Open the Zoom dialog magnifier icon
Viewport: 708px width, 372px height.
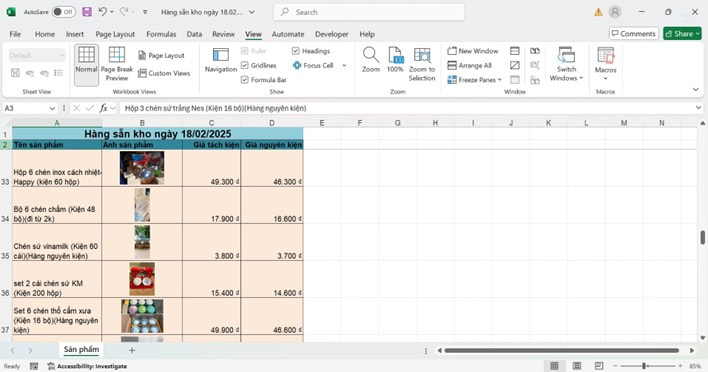pyautogui.click(x=371, y=55)
